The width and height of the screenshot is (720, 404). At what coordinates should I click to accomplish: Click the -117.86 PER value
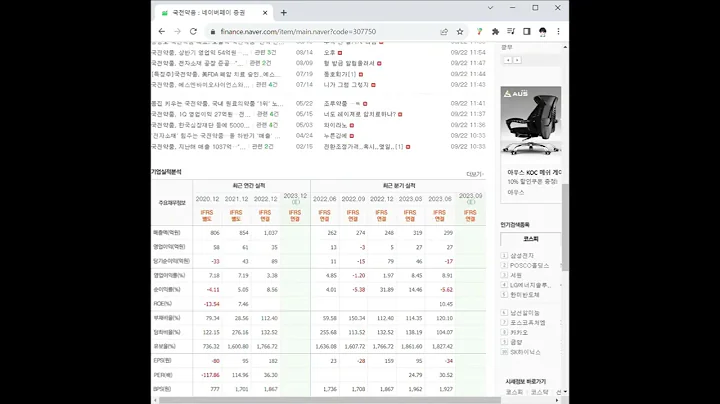click(x=210, y=375)
